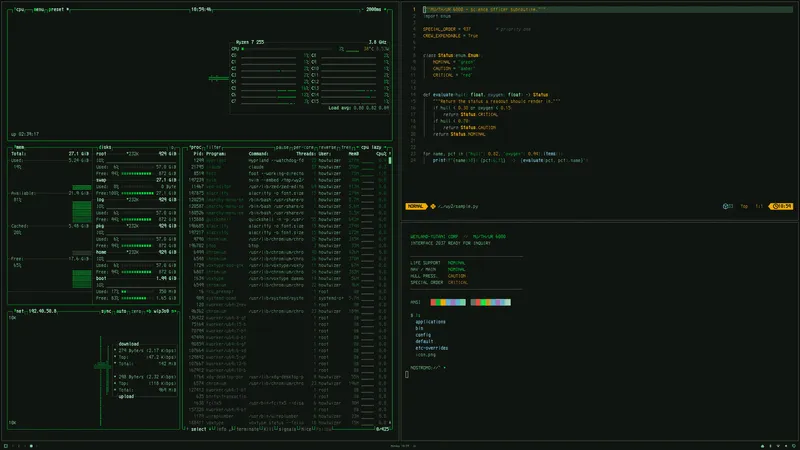This screenshot has height=450, width=800.
Task: Toggle auto scaling in the net box
Action: coord(121,311)
